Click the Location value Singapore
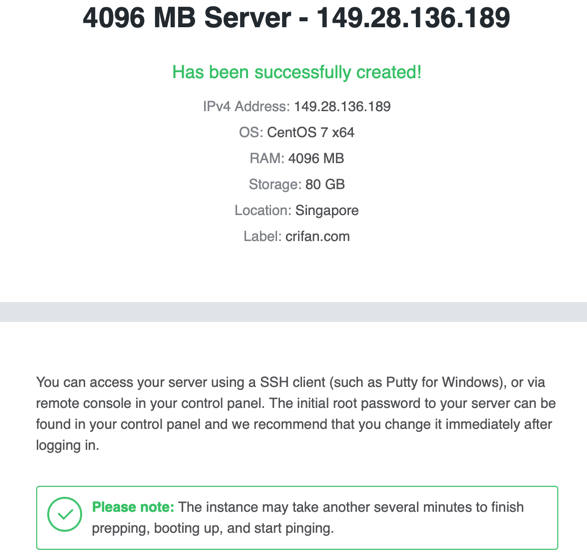Image resolution: width=587 pixels, height=560 pixels. click(x=327, y=210)
